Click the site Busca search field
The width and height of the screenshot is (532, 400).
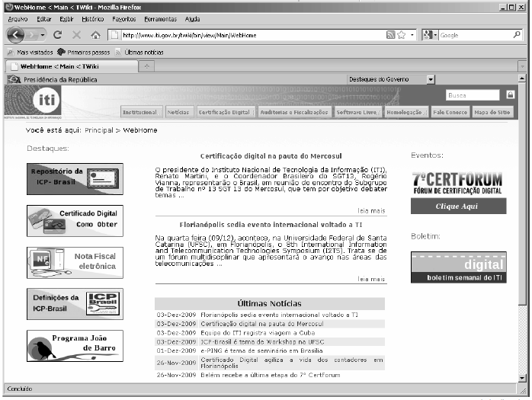pyautogui.click(x=473, y=95)
